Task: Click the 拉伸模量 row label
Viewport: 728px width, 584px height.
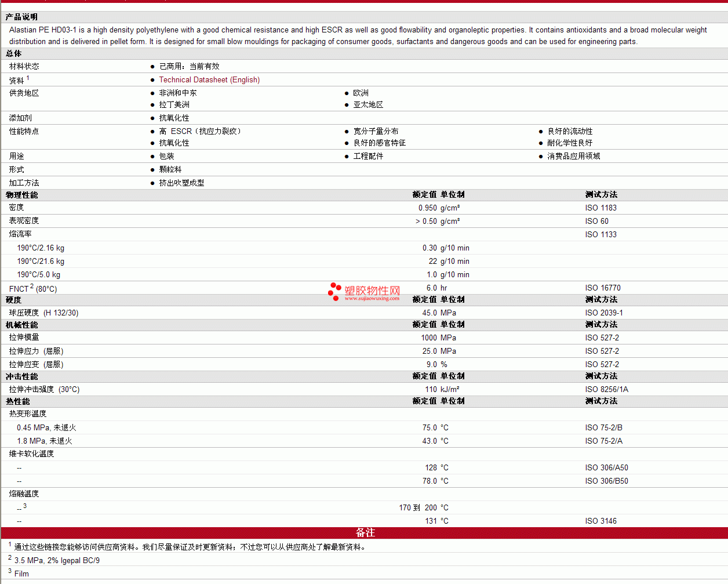Action: (x=24, y=338)
